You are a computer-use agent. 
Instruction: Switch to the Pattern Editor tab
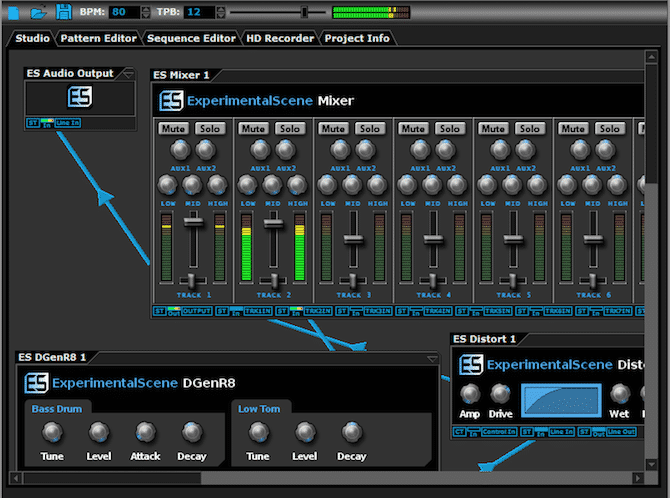[x=98, y=38]
